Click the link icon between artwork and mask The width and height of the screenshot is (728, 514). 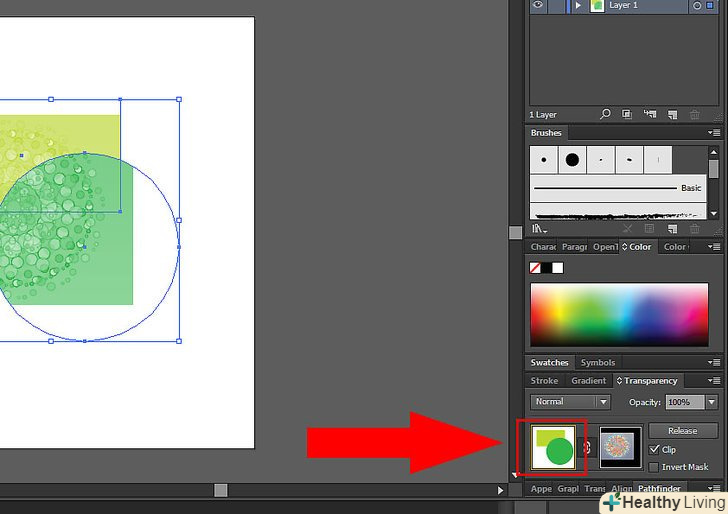[x=587, y=447]
